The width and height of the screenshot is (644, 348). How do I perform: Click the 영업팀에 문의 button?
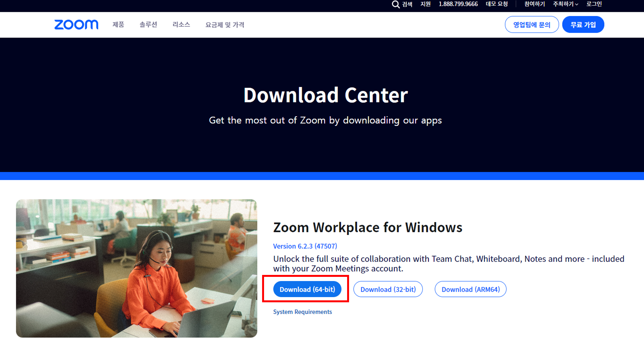(x=532, y=24)
